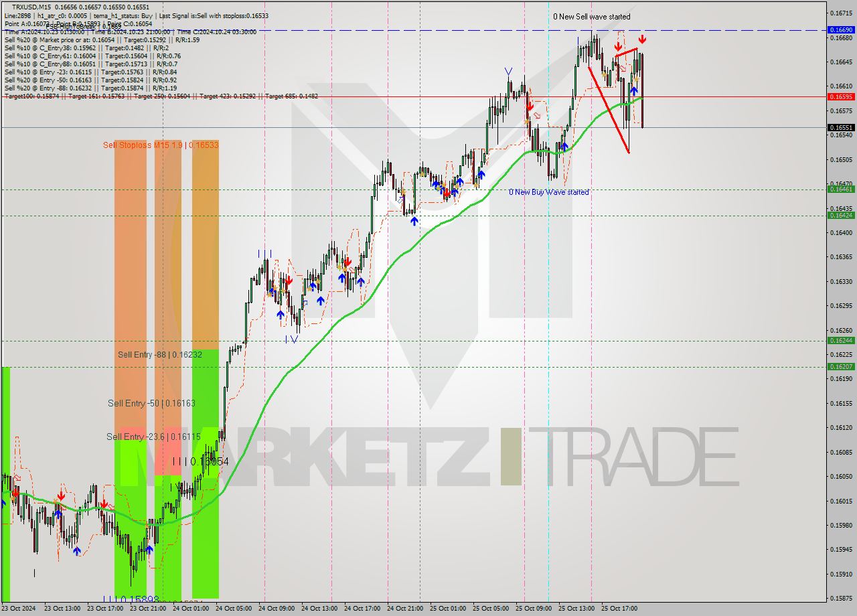Select 'Sell %20 @ Entry -50' line
Screen dimensions: 857x616
point(90,80)
